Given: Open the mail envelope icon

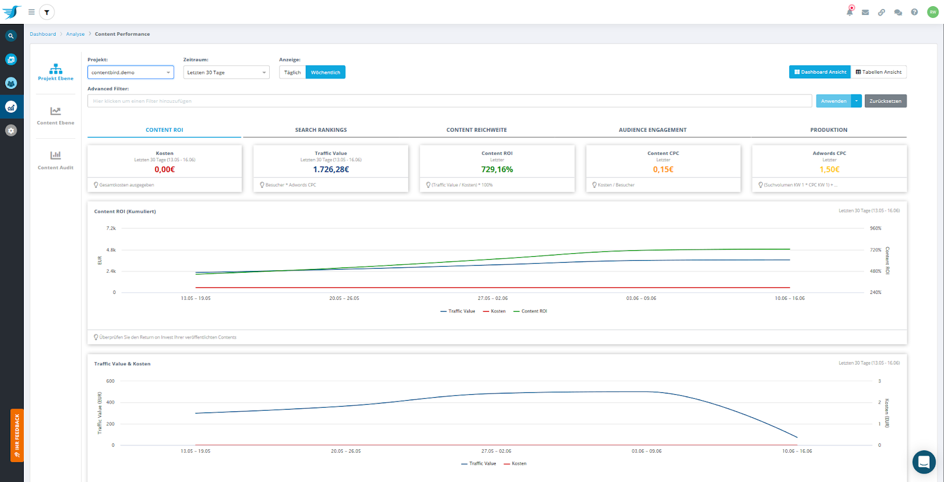Looking at the screenshot, I should 865,12.
